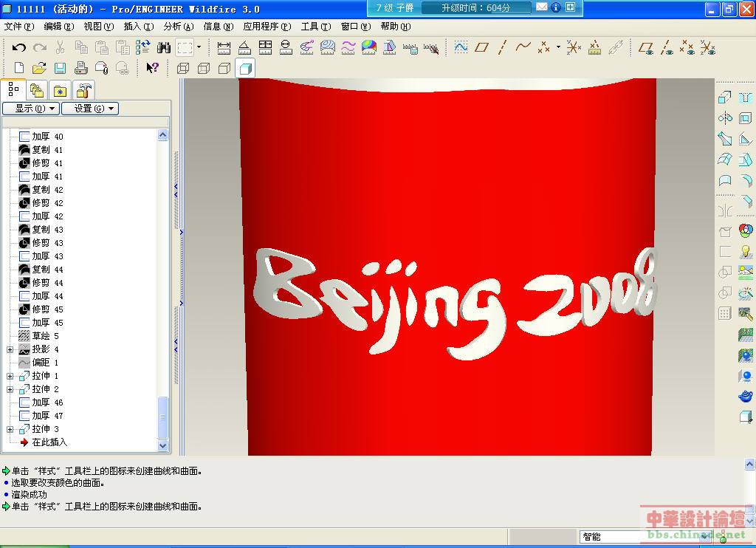Open the 工具(T) menu
This screenshot has width=756, height=548.
pos(316,27)
